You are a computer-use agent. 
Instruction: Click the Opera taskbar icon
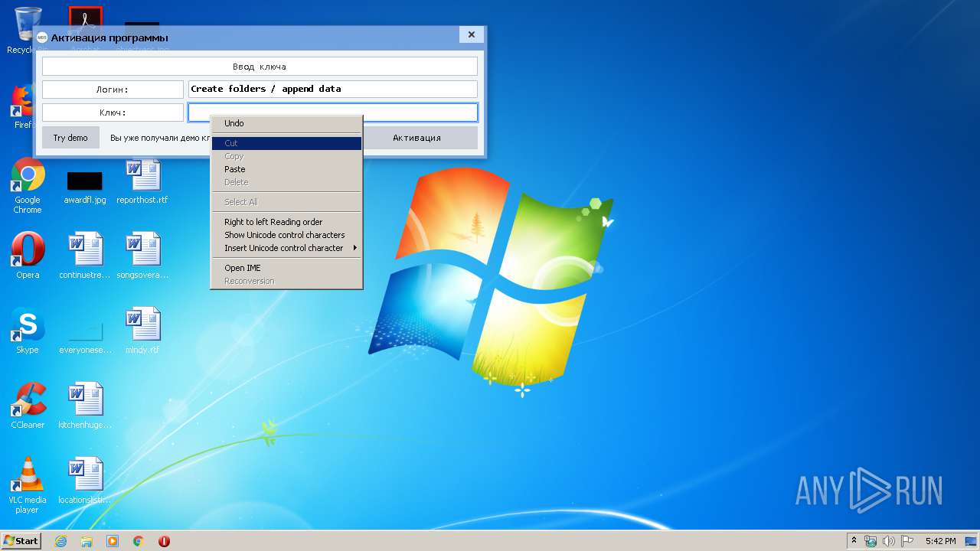(x=164, y=541)
